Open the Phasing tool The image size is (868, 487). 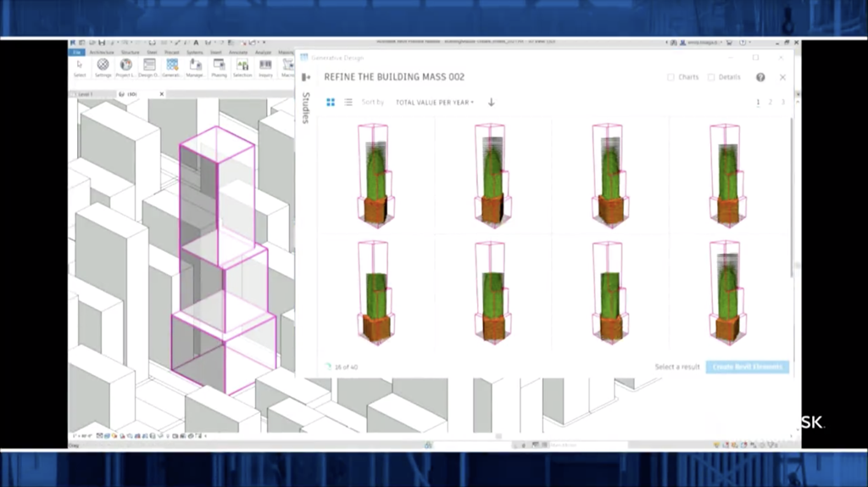point(219,66)
